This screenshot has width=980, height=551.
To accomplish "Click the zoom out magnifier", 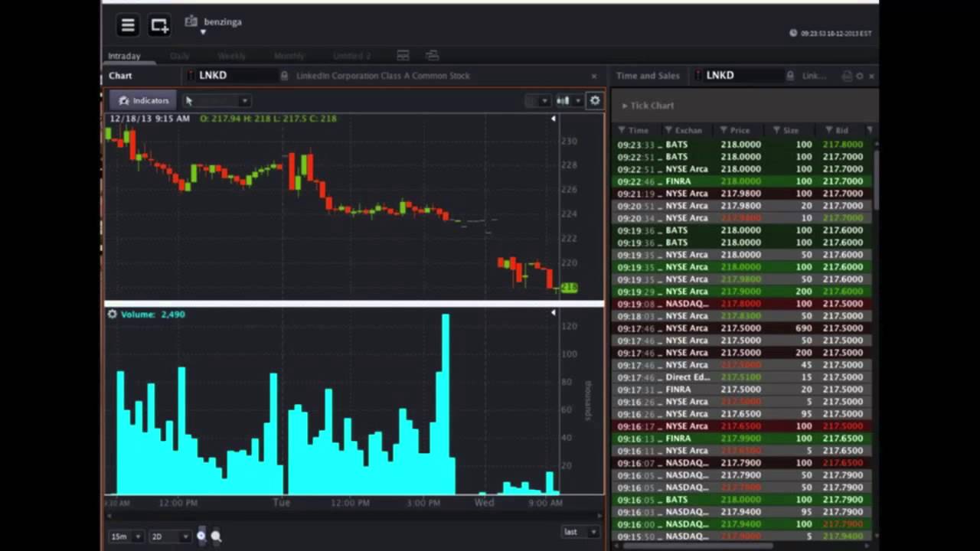I will 216,536.
